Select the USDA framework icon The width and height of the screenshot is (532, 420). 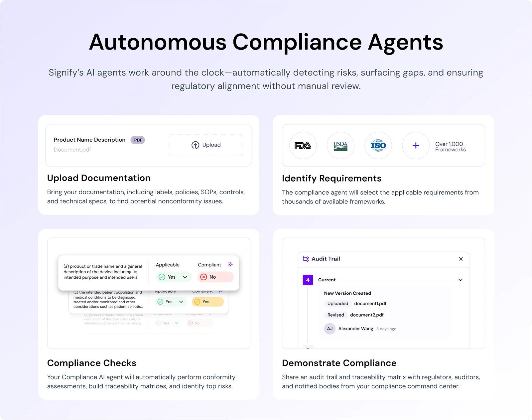(x=340, y=145)
